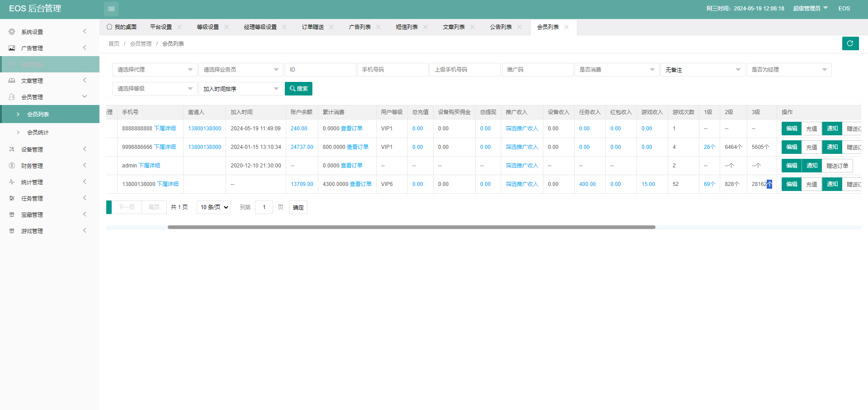The width and height of the screenshot is (868, 410).
Task: Focus the 手机号码 search input
Action: click(392, 70)
